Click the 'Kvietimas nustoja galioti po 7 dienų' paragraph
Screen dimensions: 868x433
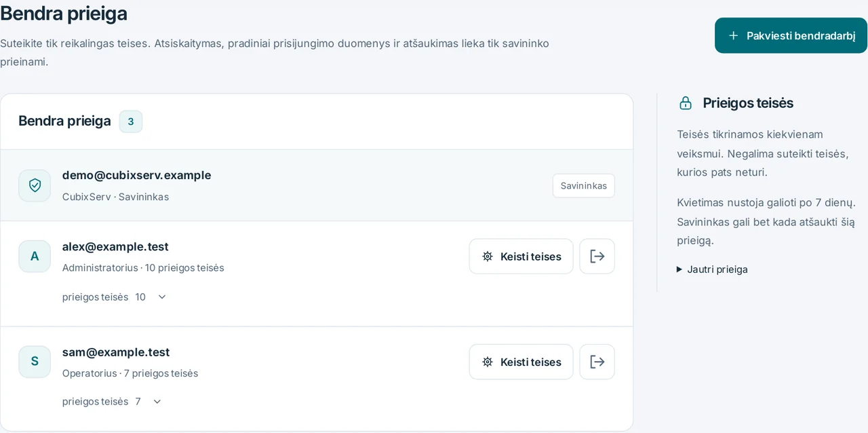[x=766, y=221]
